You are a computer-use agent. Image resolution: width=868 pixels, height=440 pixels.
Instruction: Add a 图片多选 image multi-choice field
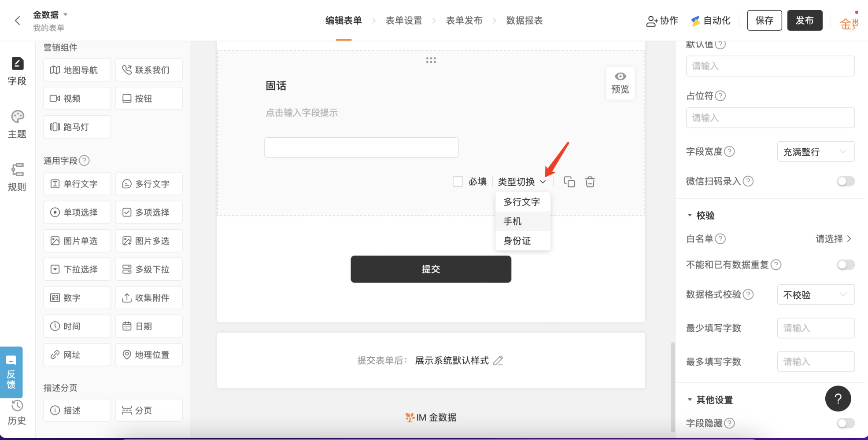pyautogui.click(x=149, y=241)
